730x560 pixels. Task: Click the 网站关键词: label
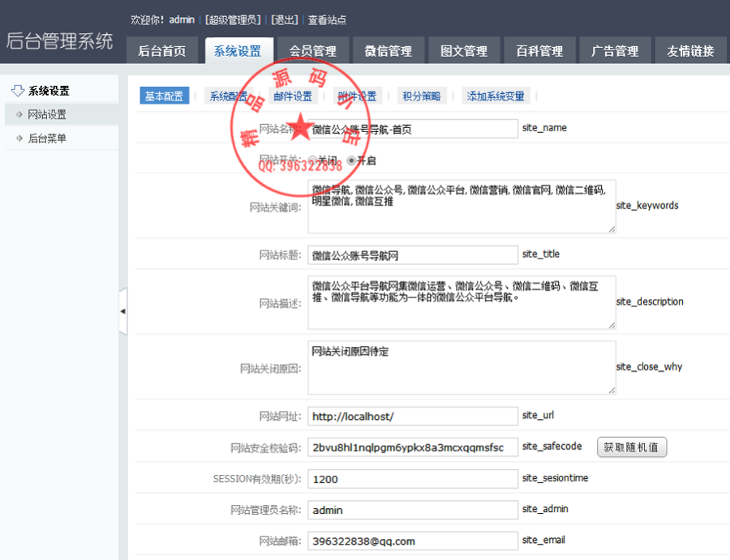point(276,207)
